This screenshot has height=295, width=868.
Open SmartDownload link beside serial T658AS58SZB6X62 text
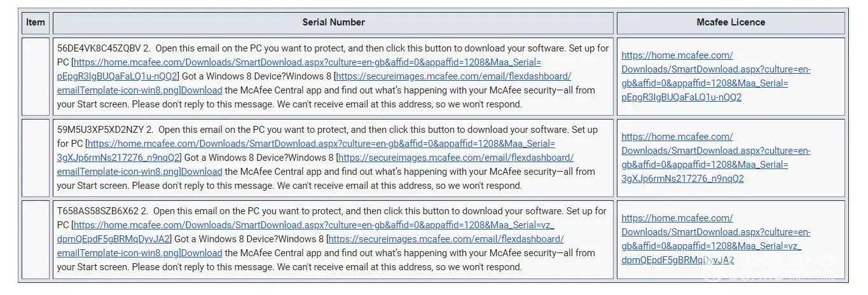pyautogui.click(x=314, y=225)
